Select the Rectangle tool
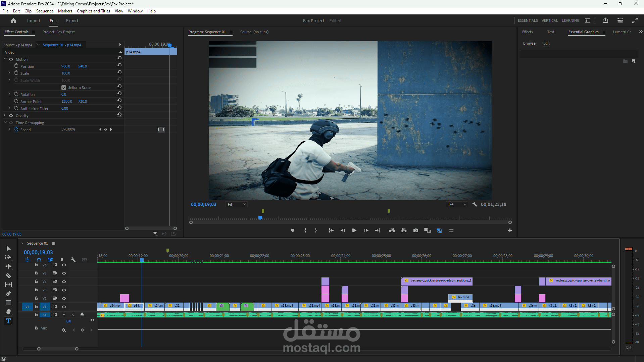The image size is (644, 362). [8, 303]
